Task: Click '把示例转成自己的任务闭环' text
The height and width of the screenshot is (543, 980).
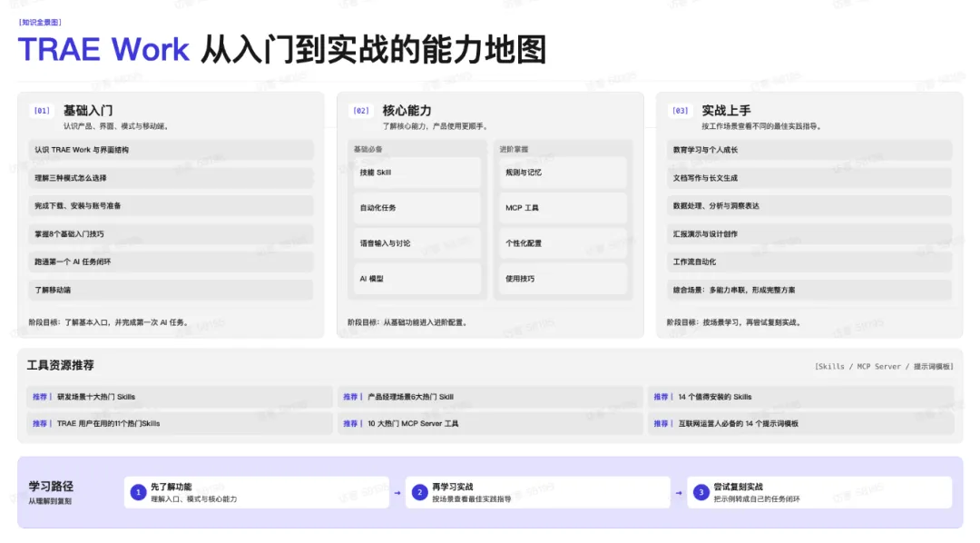Action: point(757,499)
